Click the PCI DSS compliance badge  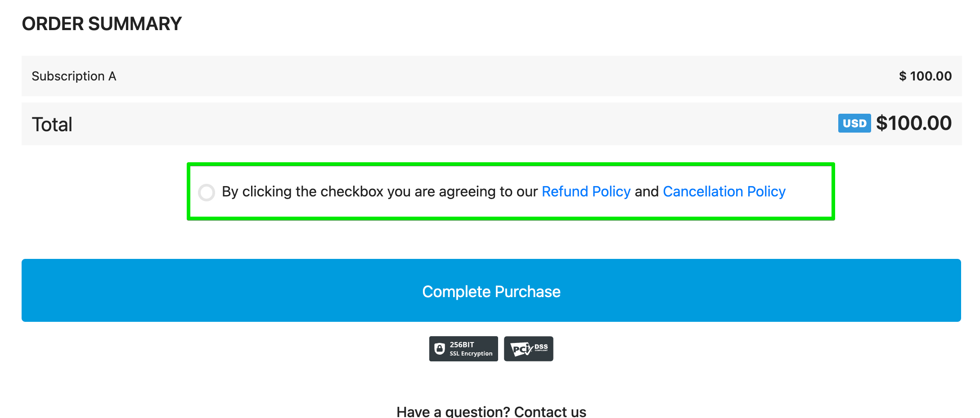tap(529, 349)
